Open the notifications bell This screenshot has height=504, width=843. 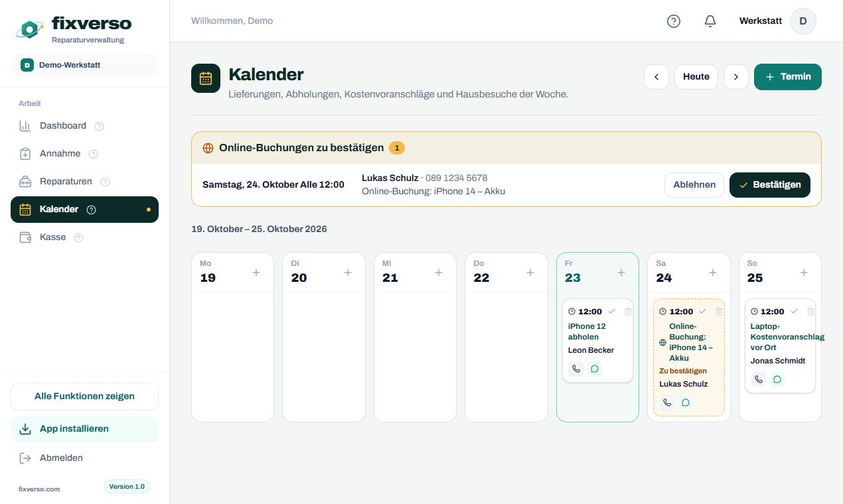710,21
